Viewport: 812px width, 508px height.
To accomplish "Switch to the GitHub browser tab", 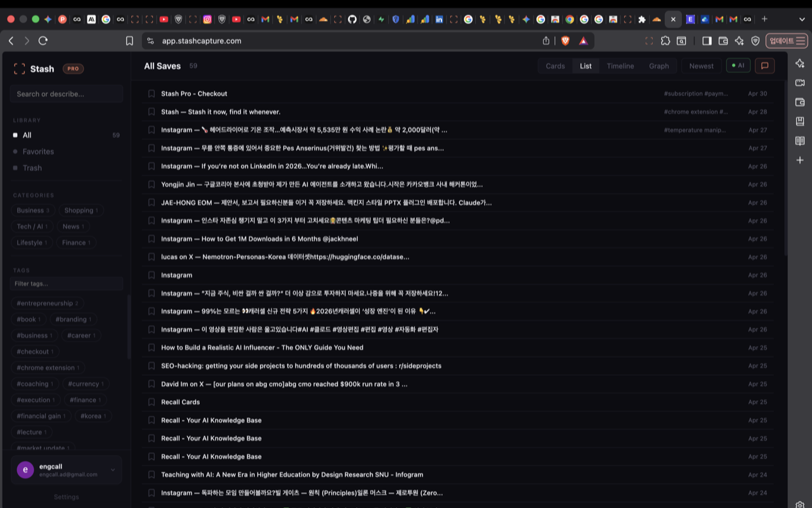I will pyautogui.click(x=352, y=19).
